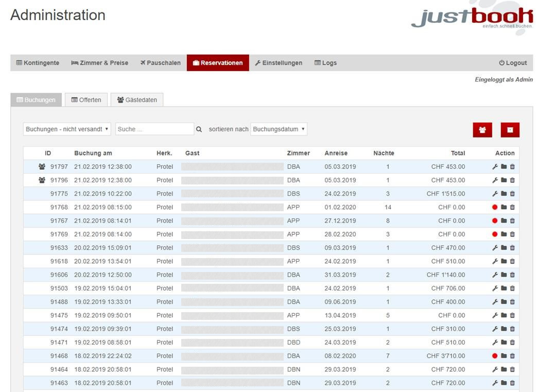Click the search magnifier icon
537x392 pixels.
pos(199,129)
